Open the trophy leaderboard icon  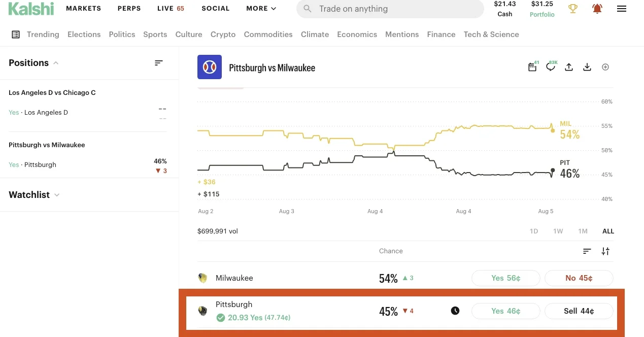(573, 9)
